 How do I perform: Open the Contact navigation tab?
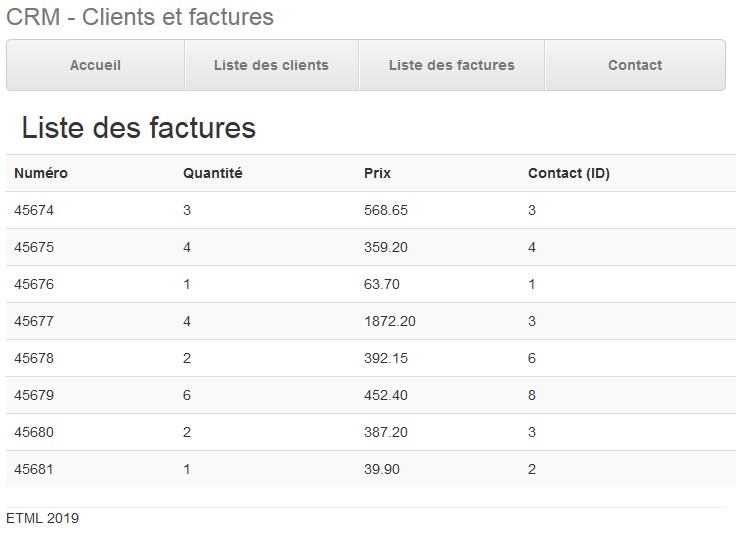(635, 65)
